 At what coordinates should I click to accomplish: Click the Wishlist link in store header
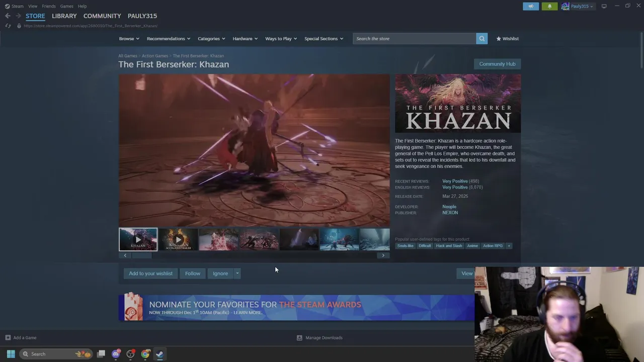point(507,39)
